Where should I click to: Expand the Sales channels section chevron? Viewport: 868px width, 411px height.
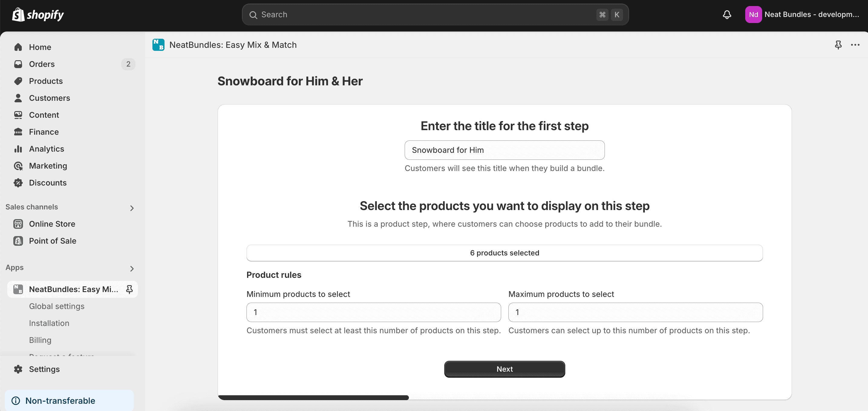132,208
